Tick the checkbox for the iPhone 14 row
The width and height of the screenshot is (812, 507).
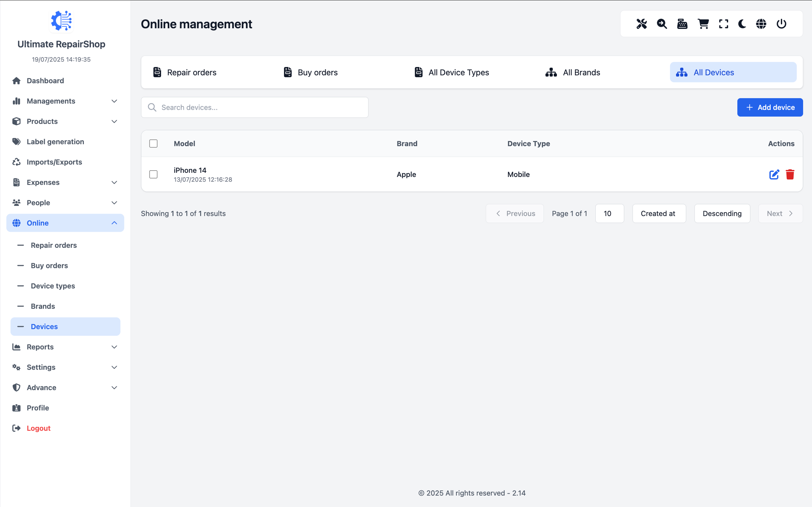click(153, 175)
